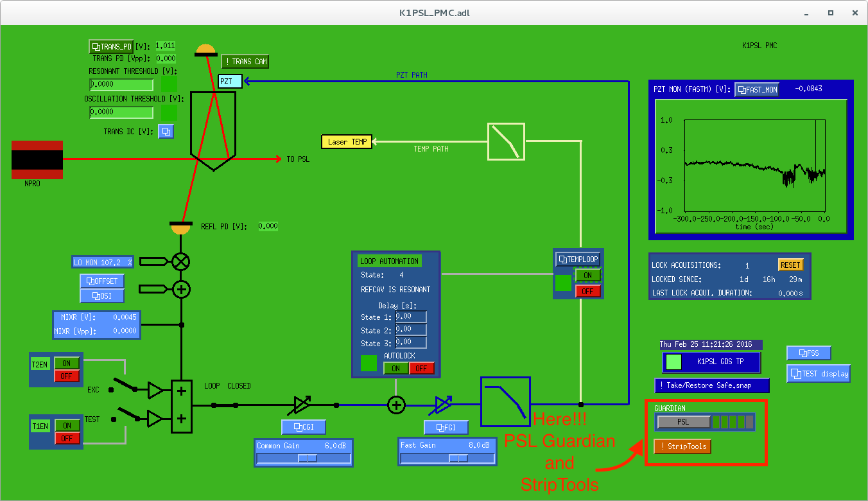Click the Fast Gain slider

(447, 458)
